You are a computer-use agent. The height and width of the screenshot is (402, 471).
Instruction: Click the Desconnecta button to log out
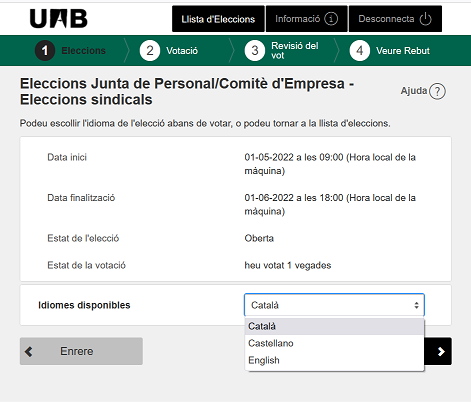tap(395, 19)
